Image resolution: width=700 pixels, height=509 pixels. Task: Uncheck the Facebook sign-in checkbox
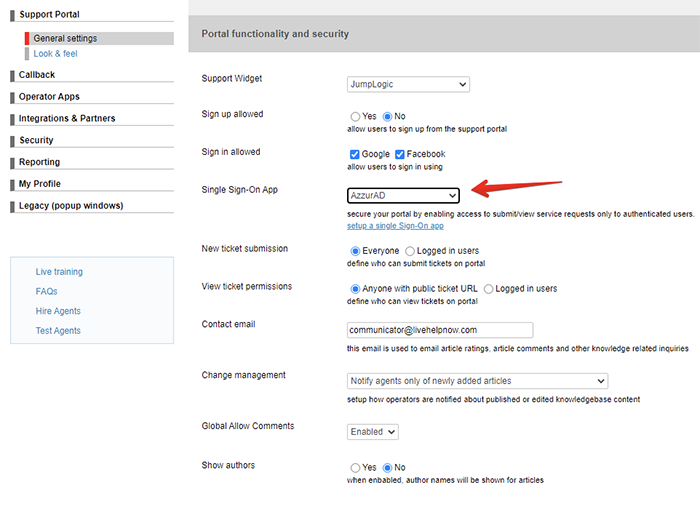(400, 154)
